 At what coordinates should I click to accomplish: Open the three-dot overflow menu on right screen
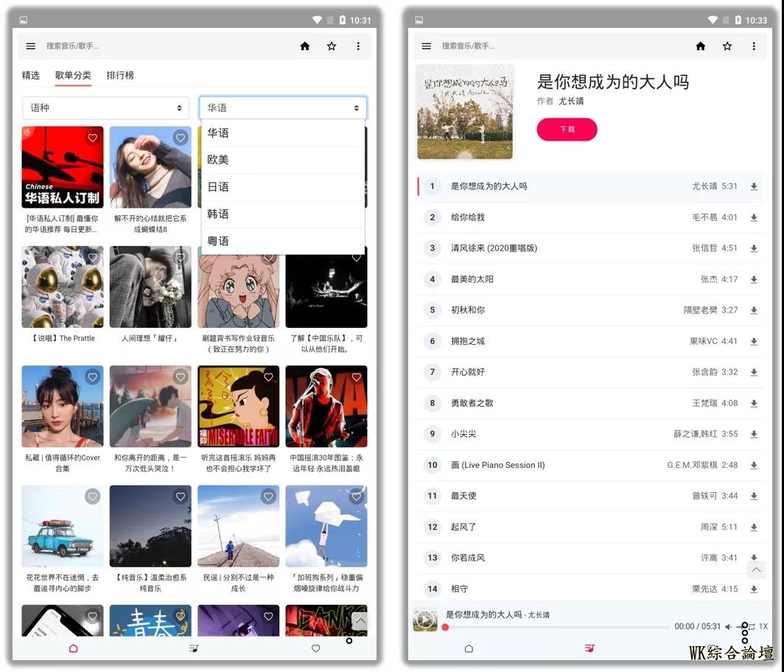754,46
